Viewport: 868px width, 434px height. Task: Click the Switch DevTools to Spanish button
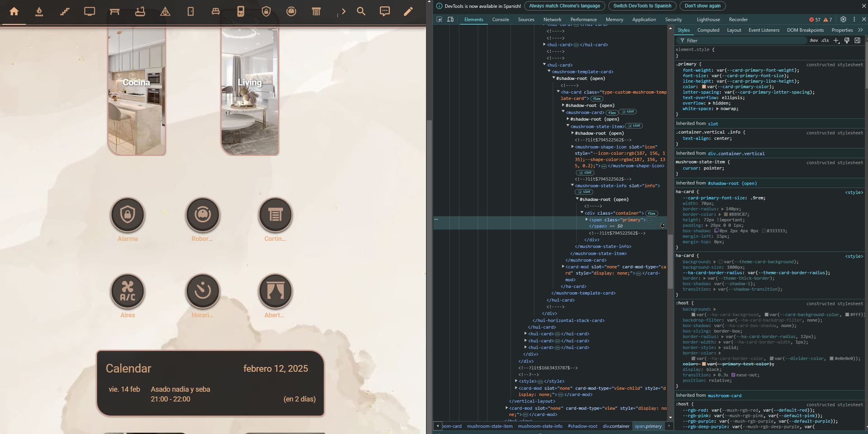coord(642,6)
